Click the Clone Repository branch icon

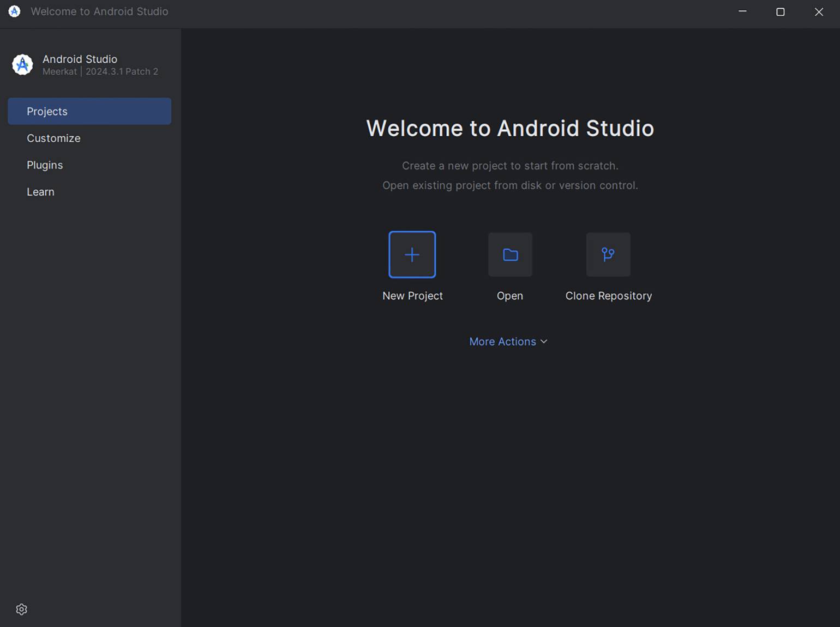point(608,255)
